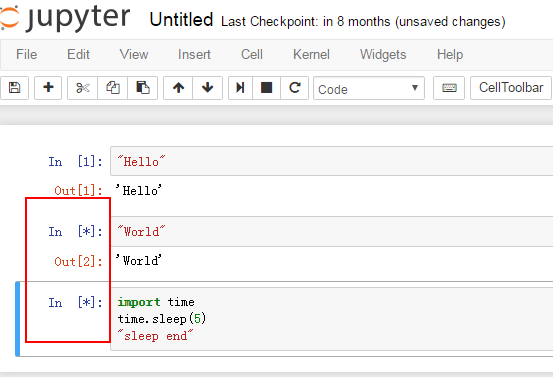This screenshot has width=553, height=377.
Task: Open the View menu
Action: pyautogui.click(x=134, y=55)
